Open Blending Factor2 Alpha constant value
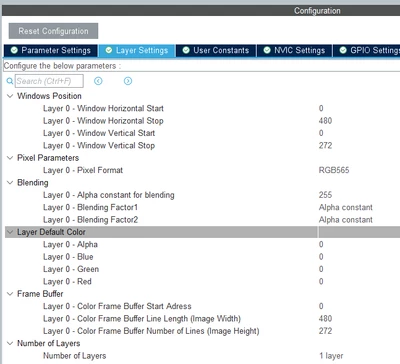Viewport: 400px width, 364px height. (346, 220)
